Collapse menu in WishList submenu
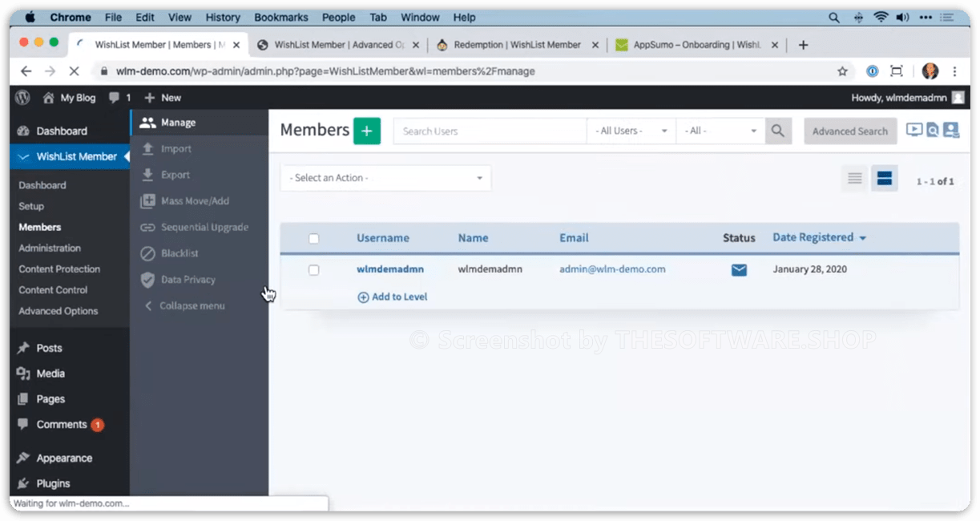980x521 pixels. 192,306
